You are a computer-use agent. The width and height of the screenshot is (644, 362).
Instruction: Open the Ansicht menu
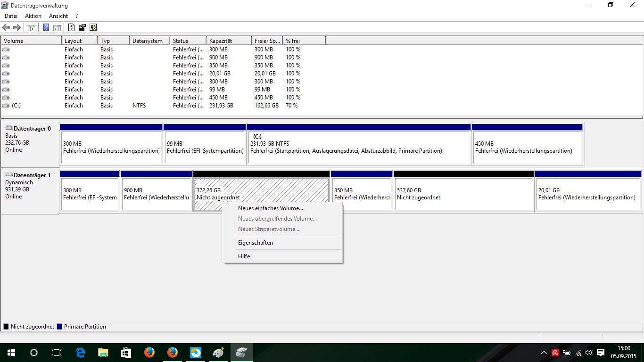click(x=58, y=16)
